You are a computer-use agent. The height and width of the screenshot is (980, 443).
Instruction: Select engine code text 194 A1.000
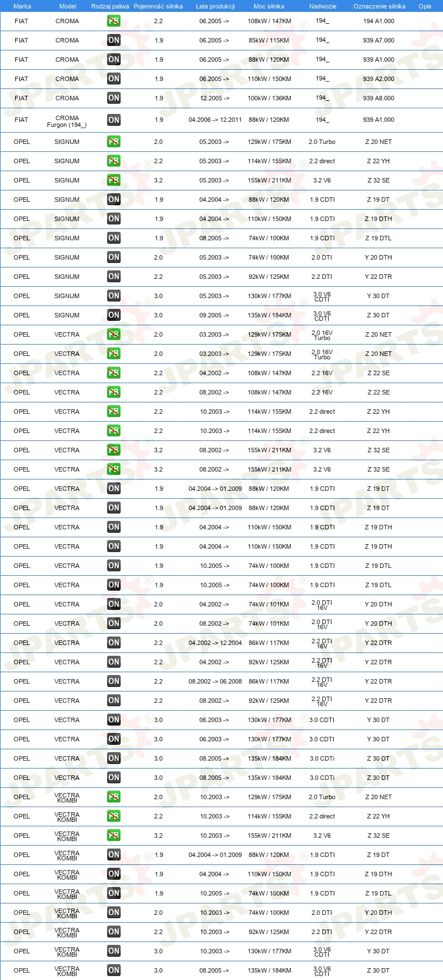coord(378,21)
